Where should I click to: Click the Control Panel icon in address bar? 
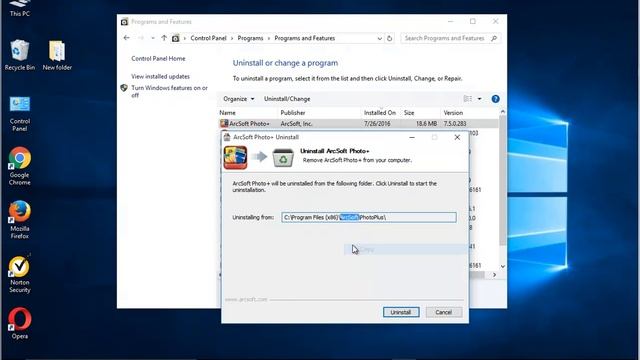pos(176,38)
